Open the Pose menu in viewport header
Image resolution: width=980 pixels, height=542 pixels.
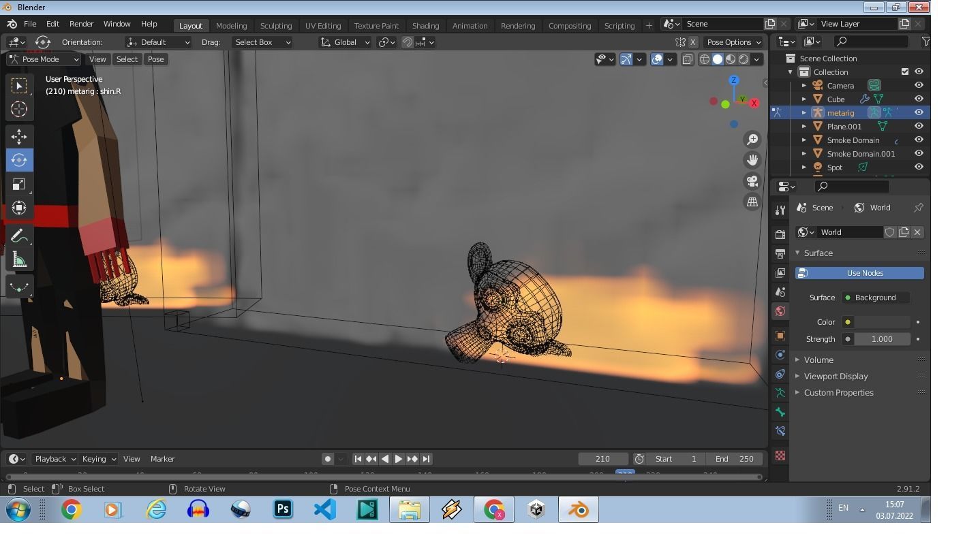click(155, 59)
